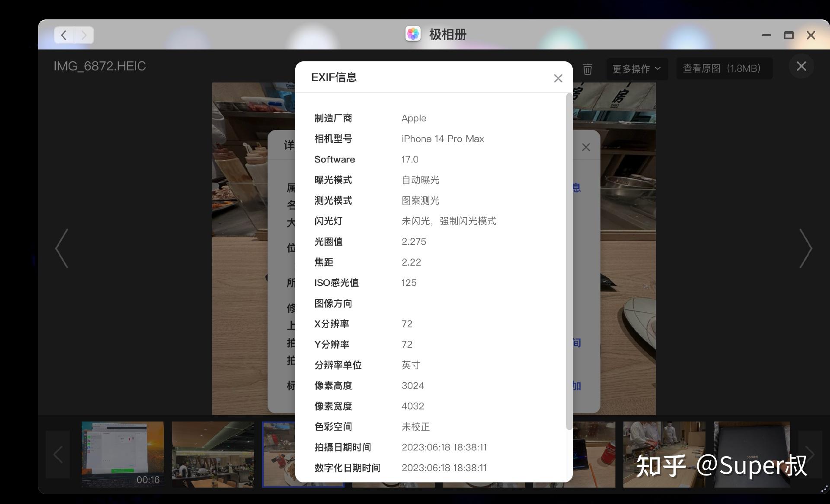
Task: Click the 图像方向 label
Action: pos(333,303)
